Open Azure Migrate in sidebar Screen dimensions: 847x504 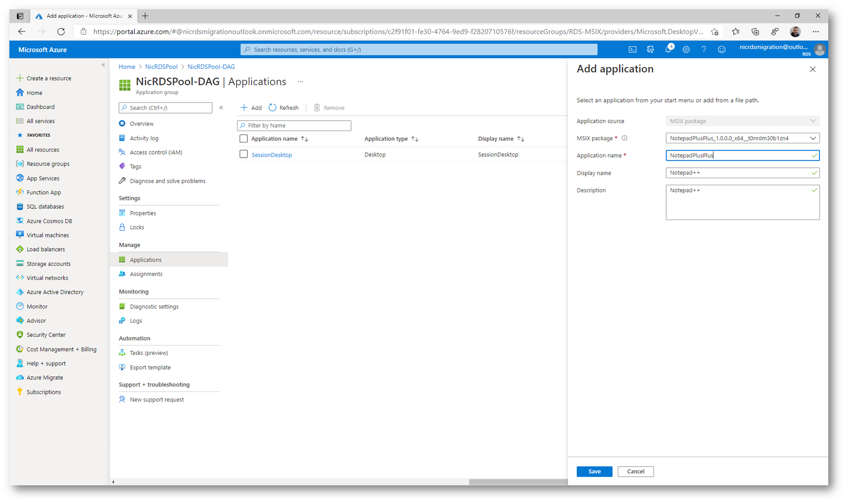39,378
